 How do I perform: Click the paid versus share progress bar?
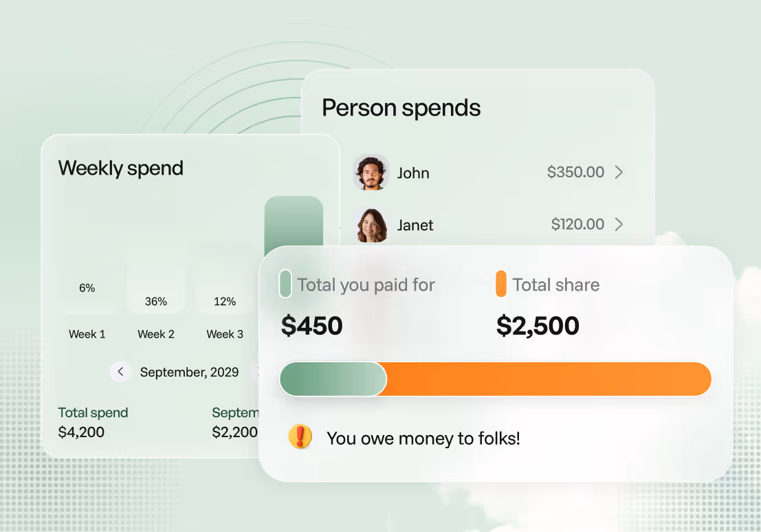495,379
